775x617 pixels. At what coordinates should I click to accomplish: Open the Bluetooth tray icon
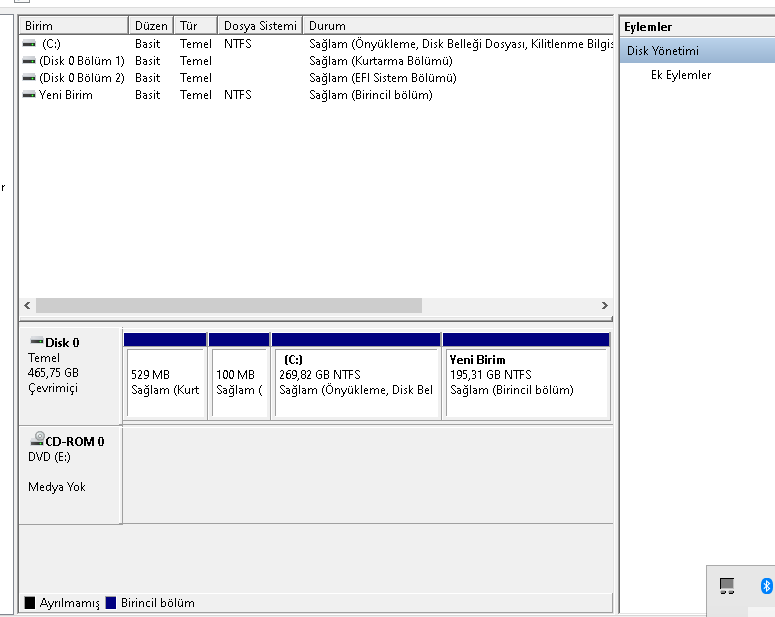click(766, 586)
